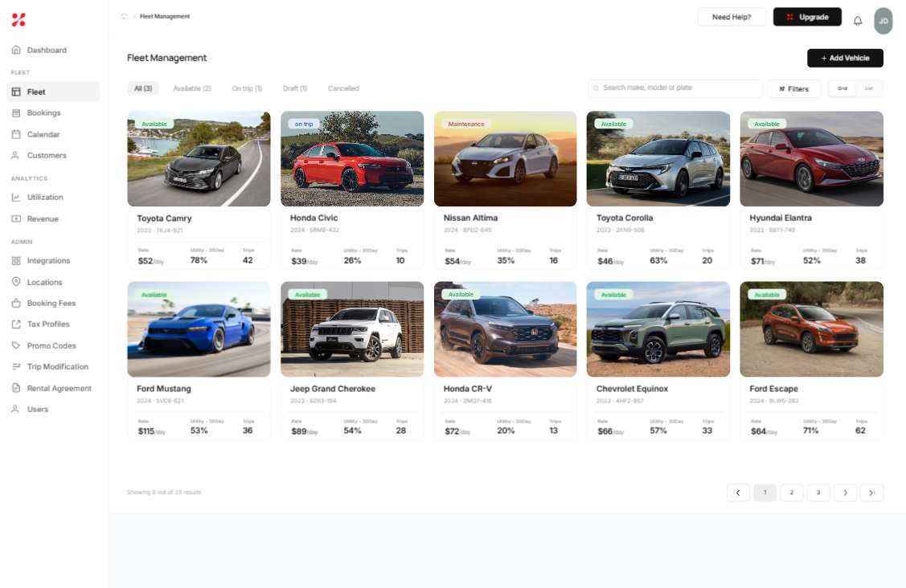This screenshot has width=906, height=588.
Task: Click the Showing results count text
Action: [164, 492]
